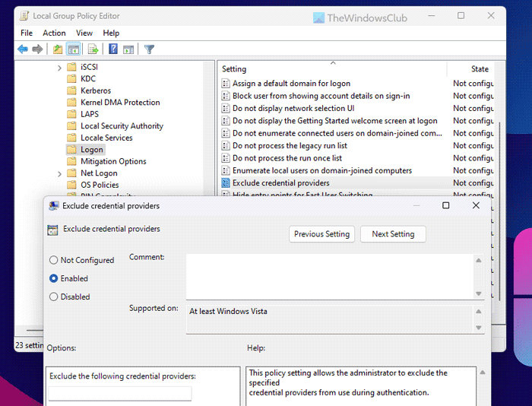Toggle the Show/Hide Console Tree icon
532x406 pixels.
coord(73,49)
